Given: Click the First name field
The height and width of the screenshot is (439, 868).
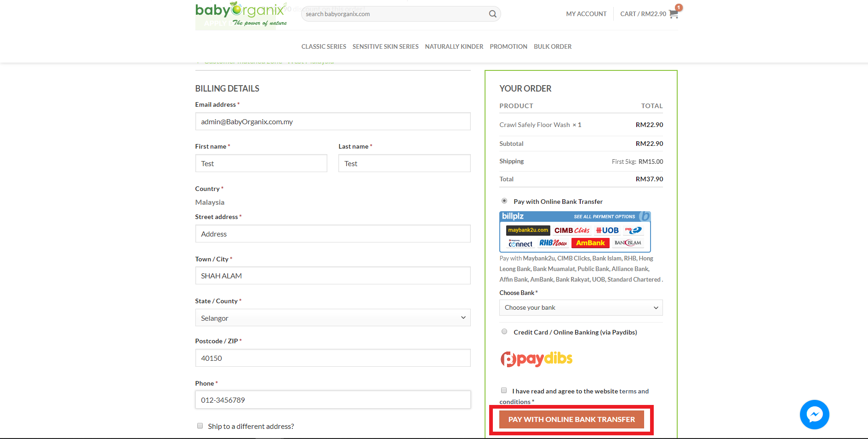Looking at the screenshot, I should 261,163.
